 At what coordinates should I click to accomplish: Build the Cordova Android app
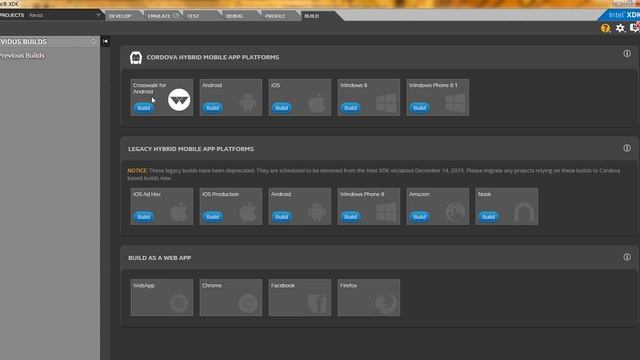point(213,108)
